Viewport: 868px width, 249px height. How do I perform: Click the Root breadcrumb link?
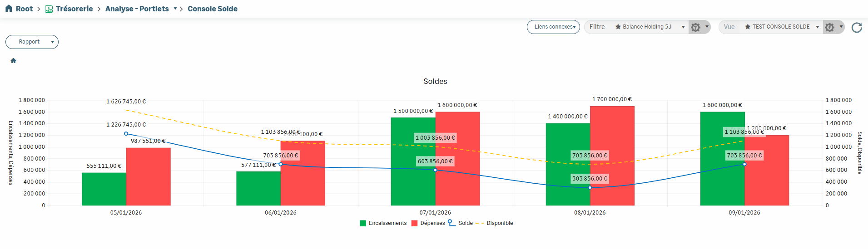24,9
